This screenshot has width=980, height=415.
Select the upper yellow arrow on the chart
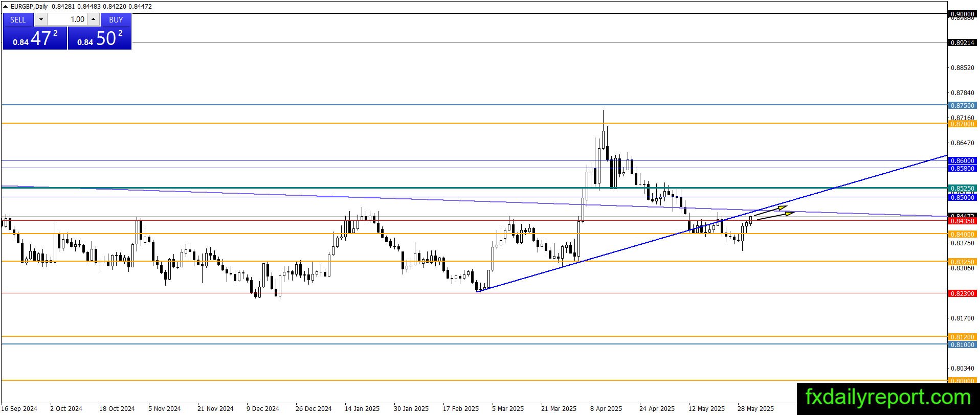pos(770,211)
